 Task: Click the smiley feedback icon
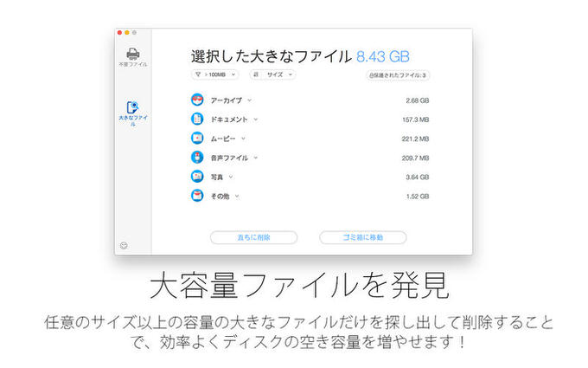pos(124,245)
